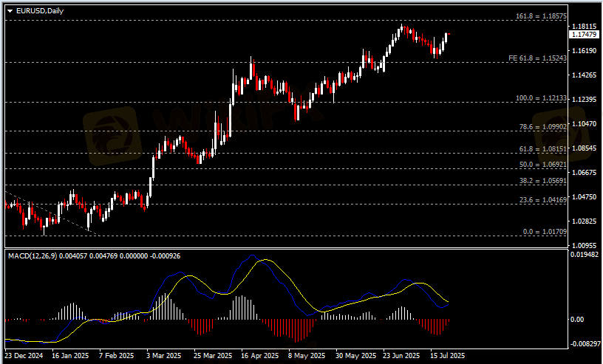Click the 16 Jan 2025 date marker
The height and width of the screenshot is (364, 603).
coord(70,356)
